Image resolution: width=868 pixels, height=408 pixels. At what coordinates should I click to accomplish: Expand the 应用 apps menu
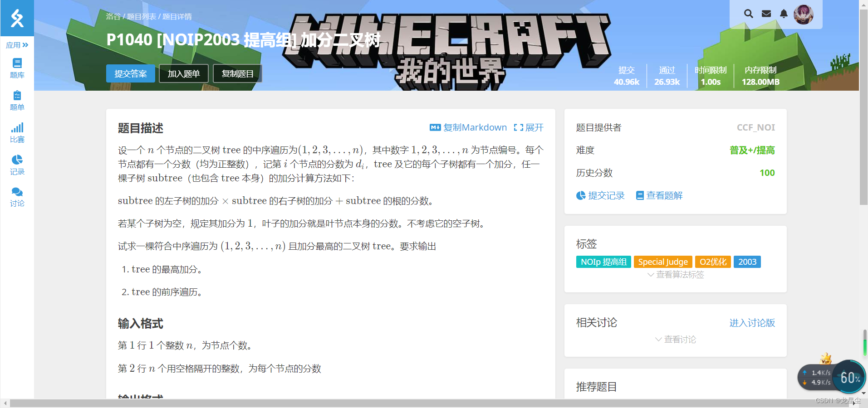tap(17, 45)
